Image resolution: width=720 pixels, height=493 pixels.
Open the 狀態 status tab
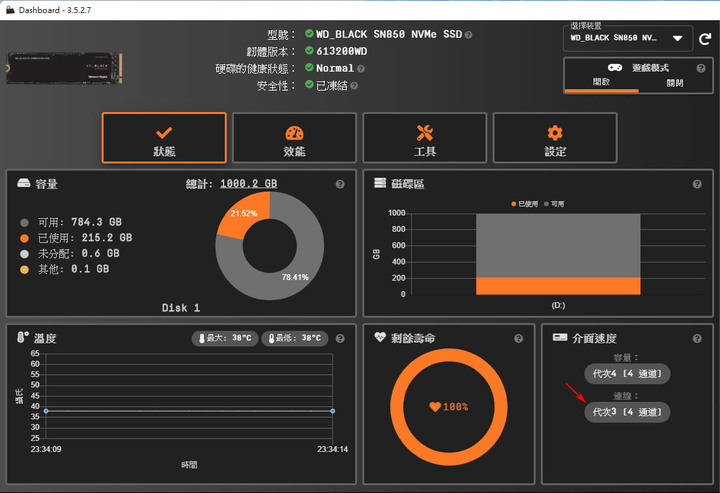[164, 138]
